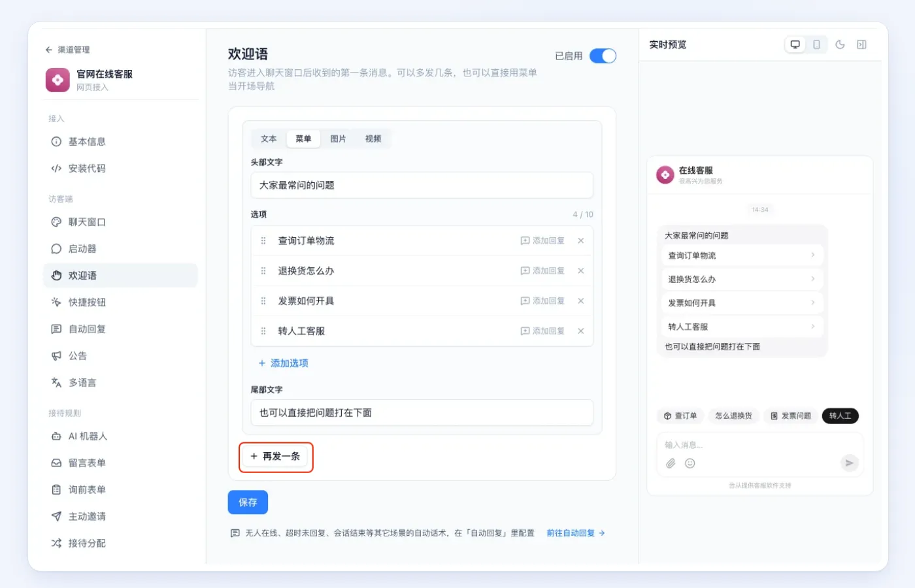Image resolution: width=915 pixels, height=588 pixels.
Task: Edit the 尾部文字 input field
Action: point(422,412)
